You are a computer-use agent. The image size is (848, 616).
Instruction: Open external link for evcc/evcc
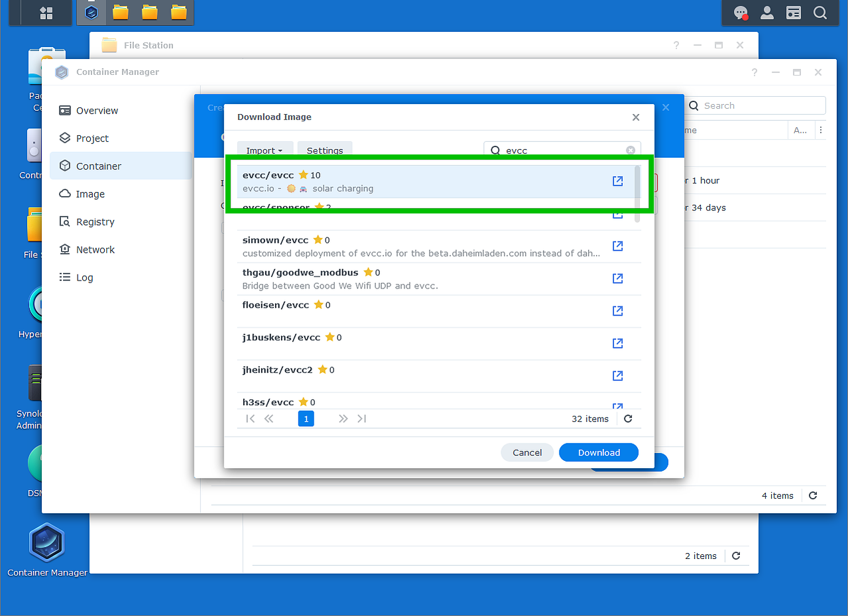[617, 181]
